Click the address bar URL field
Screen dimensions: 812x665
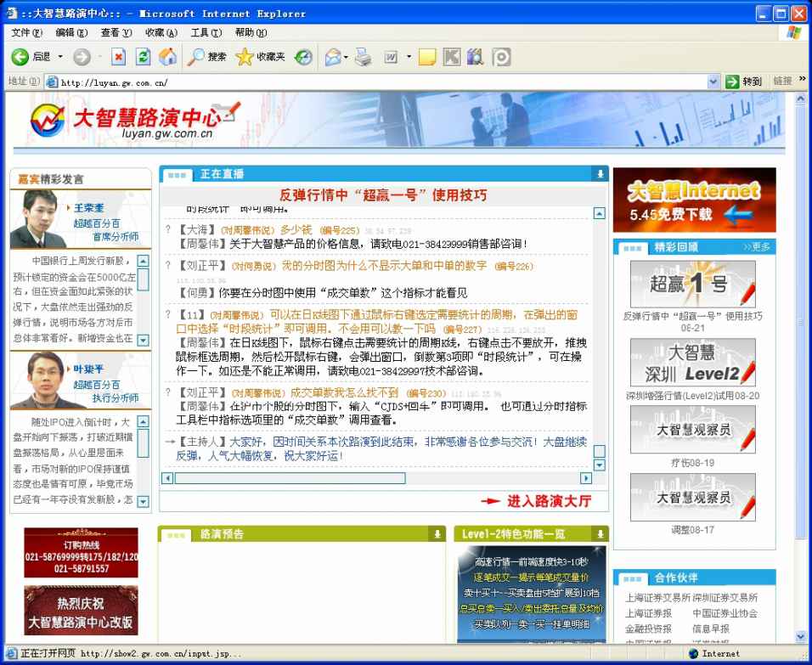[x=383, y=82]
